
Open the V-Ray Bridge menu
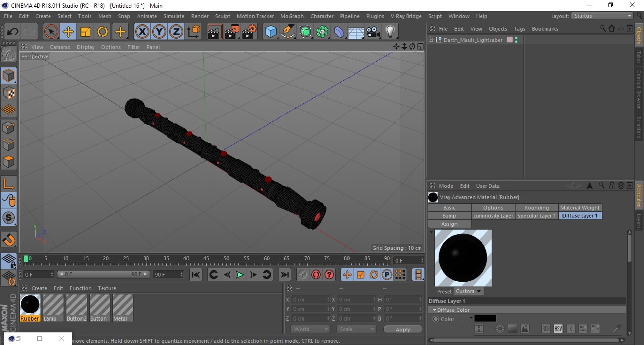click(406, 16)
